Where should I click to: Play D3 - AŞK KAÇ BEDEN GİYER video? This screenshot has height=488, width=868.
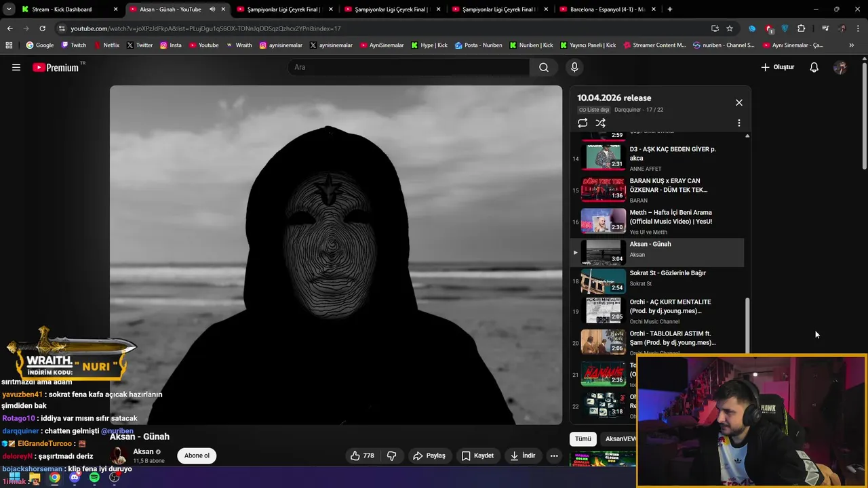(x=657, y=158)
